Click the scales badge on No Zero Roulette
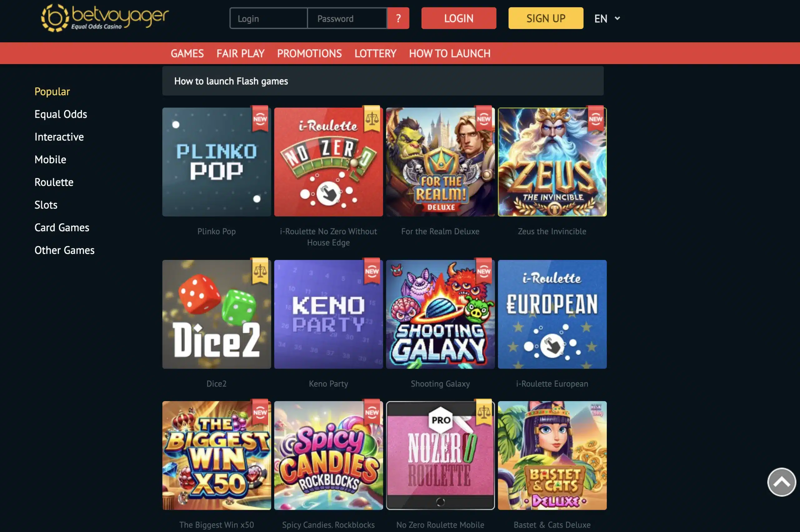 [x=484, y=412]
